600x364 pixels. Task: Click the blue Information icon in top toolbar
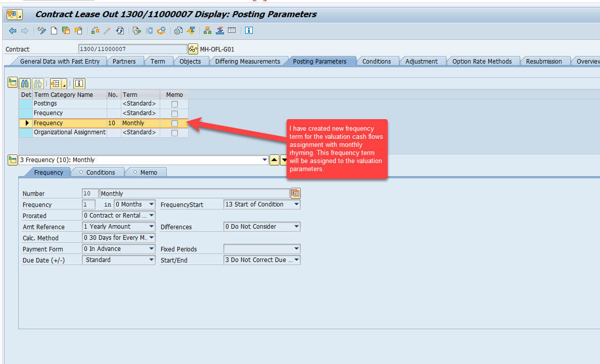249,31
